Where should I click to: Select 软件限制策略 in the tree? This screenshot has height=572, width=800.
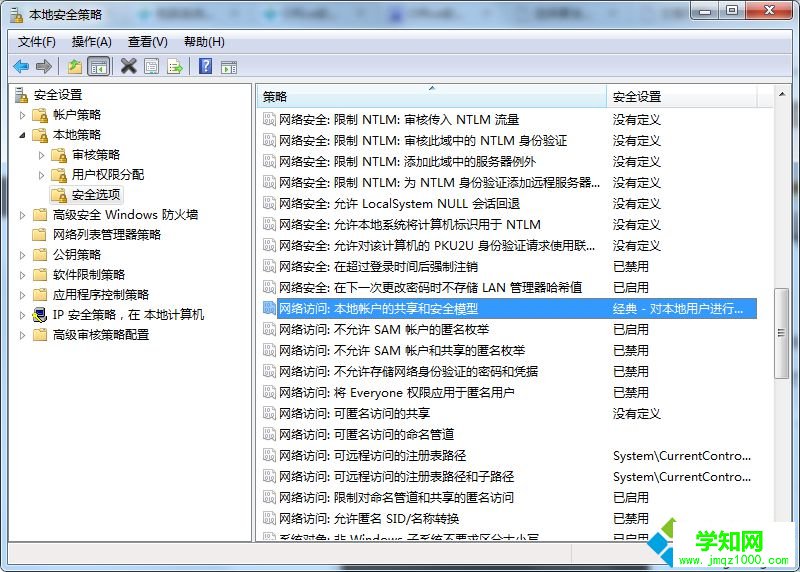pos(89,275)
